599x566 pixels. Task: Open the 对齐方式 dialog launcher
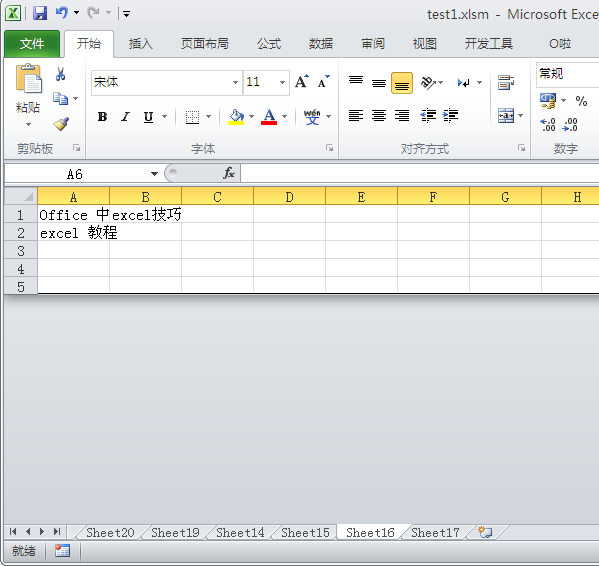click(521, 148)
